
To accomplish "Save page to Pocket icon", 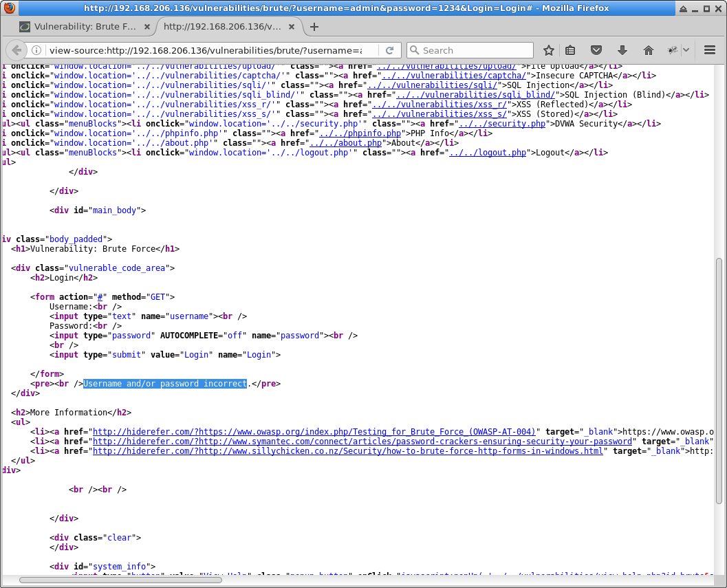I will click(596, 50).
